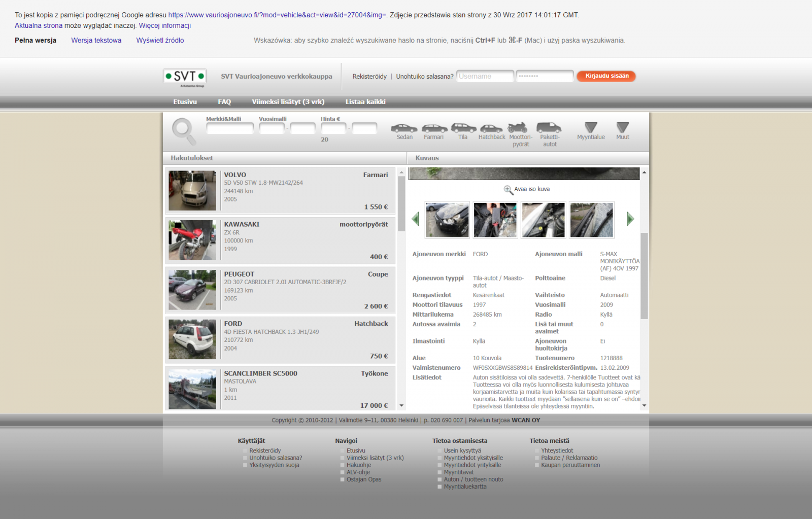Screen dimensions: 812x519
Task: Open footer Ostajan Opas link
Action: tap(364, 479)
